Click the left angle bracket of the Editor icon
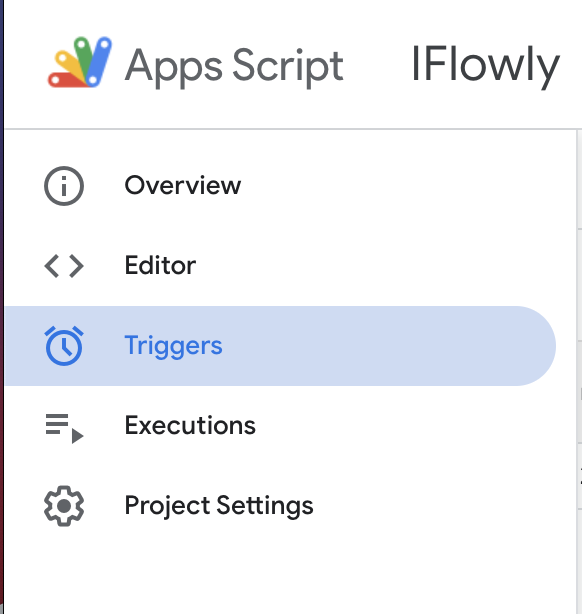This screenshot has width=582, height=614. [x=52, y=266]
